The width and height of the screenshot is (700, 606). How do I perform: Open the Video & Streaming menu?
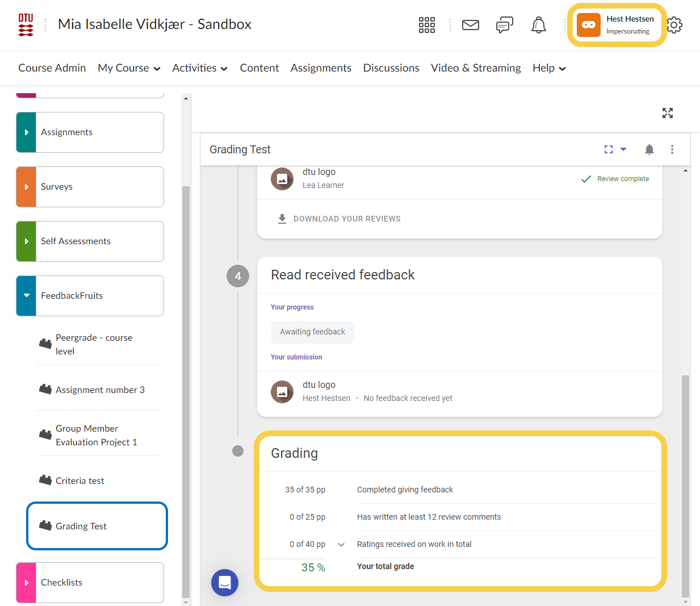[x=476, y=68]
